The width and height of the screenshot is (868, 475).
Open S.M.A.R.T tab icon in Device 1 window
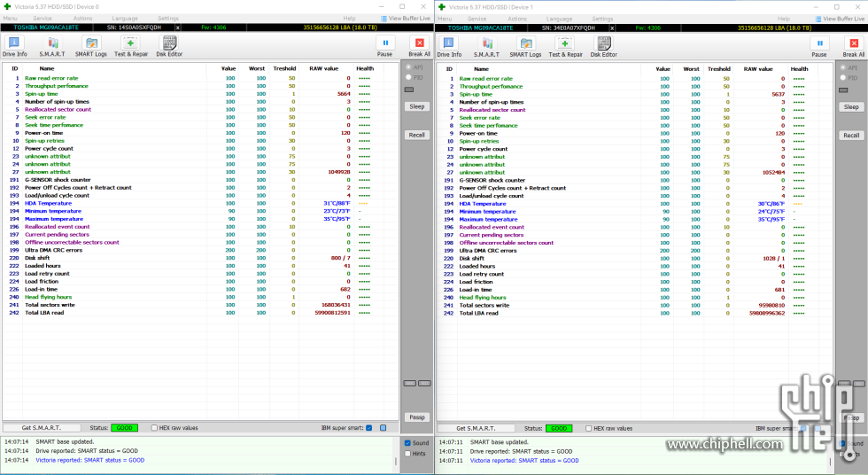[x=486, y=46]
